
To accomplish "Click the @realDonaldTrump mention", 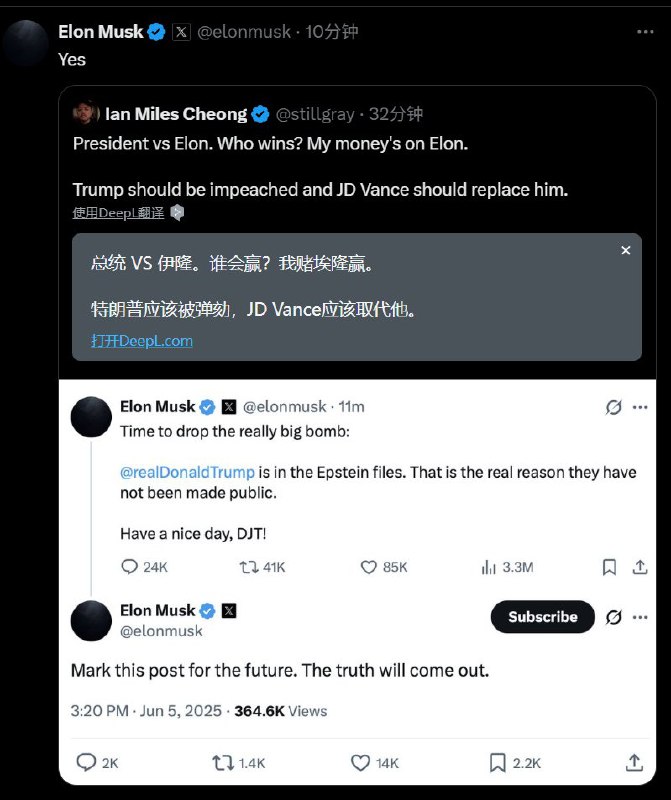I will click(x=187, y=472).
